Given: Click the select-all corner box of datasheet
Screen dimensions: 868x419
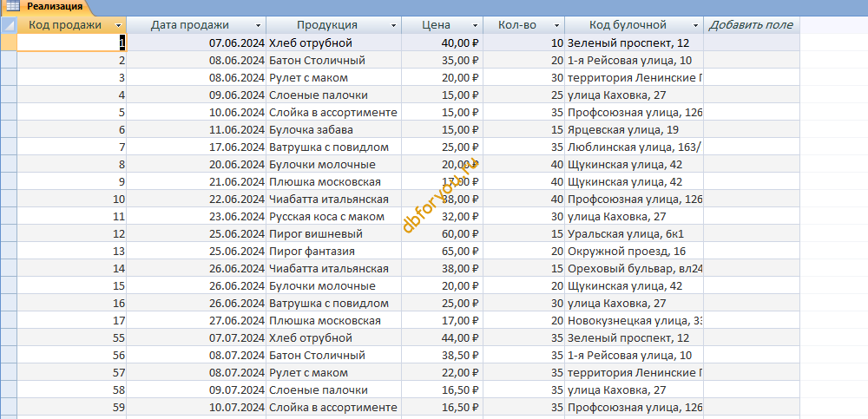Looking at the screenshot, I should (9, 25).
